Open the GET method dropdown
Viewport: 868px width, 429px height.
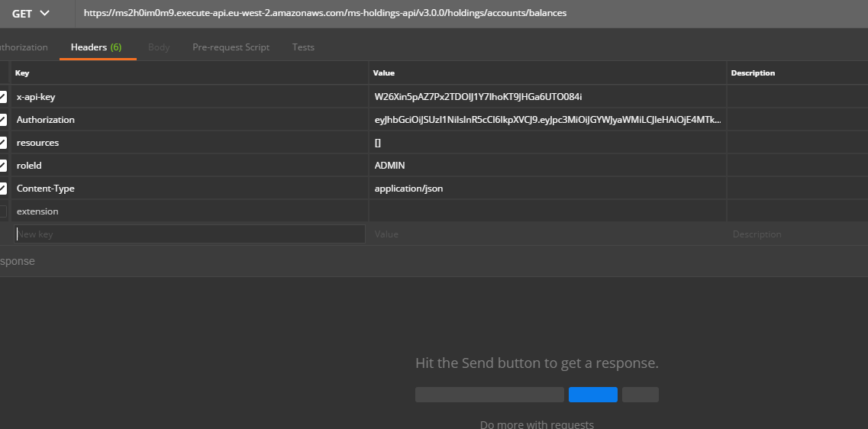[31, 14]
